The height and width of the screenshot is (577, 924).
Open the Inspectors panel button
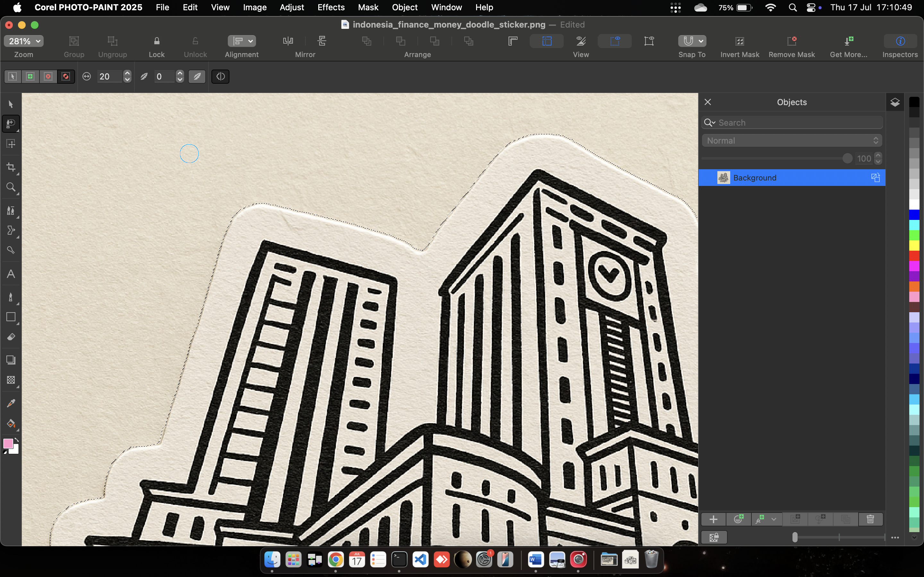click(900, 41)
